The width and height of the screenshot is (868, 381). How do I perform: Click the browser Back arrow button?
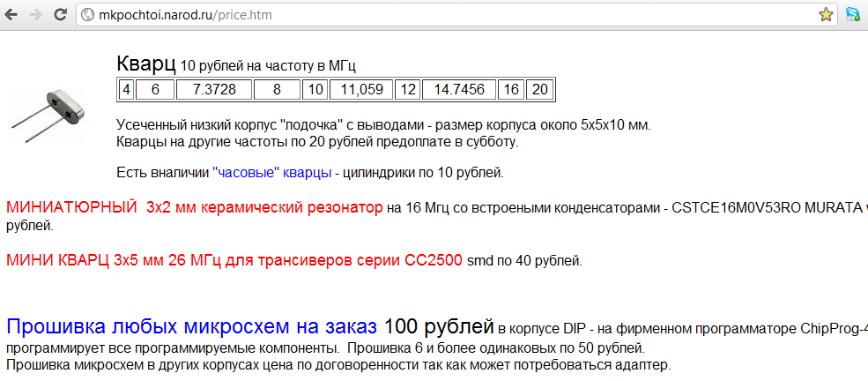click(12, 15)
